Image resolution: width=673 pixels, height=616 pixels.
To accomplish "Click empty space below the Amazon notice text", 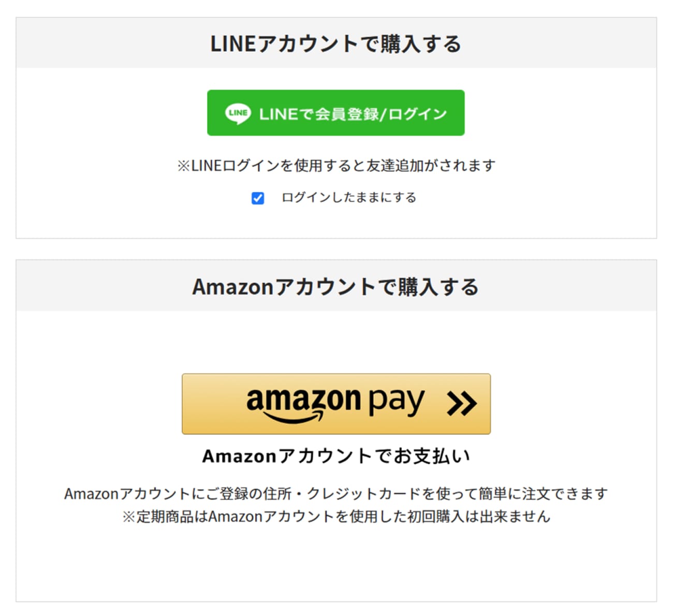I will (x=336, y=564).
